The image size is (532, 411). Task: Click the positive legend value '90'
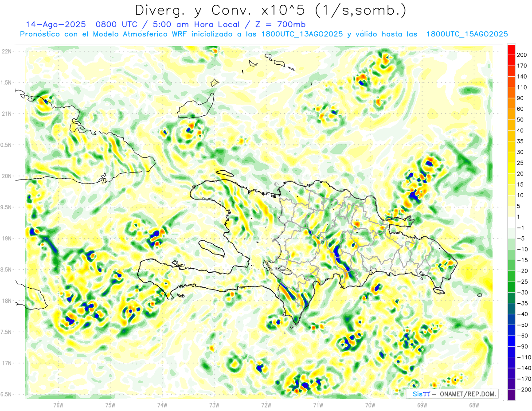[521, 98]
